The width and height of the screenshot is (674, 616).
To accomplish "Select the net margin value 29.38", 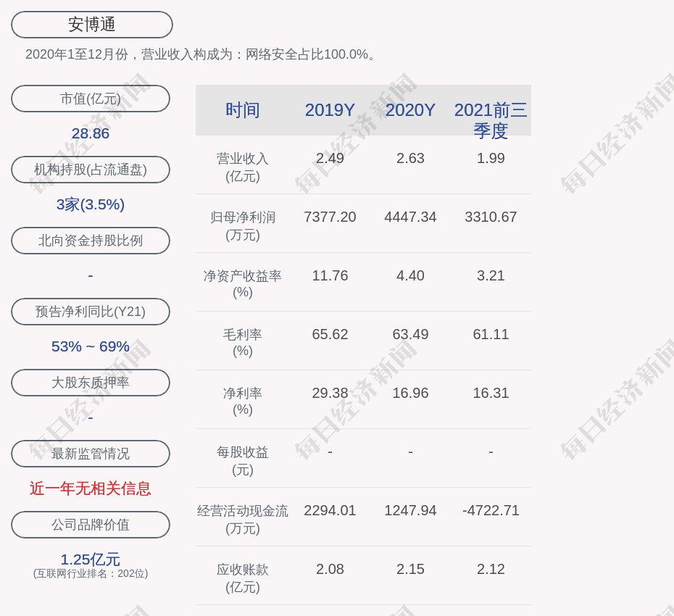I will pyautogui.click(x=330, y=393).
